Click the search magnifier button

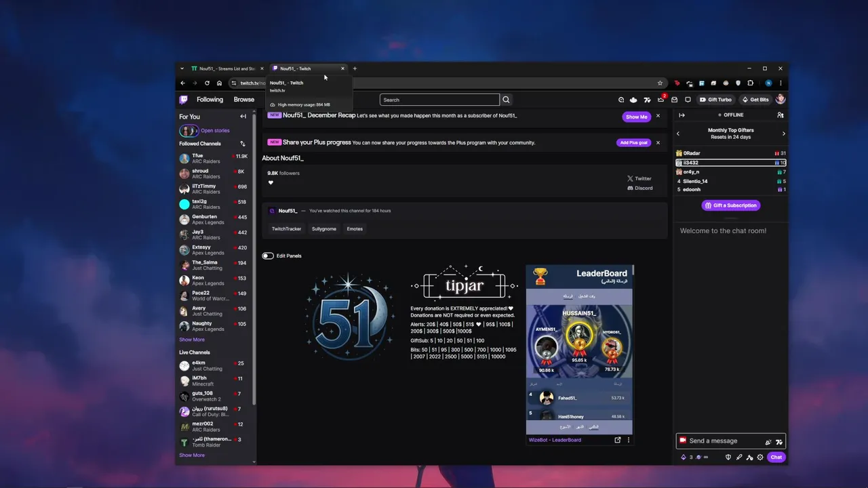click(x=506, y=100)
